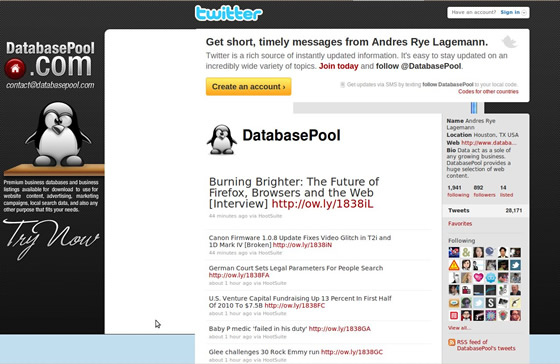Click timestamp under the Burning Brighter tweet
Viewport: 560px width, 364px height.
point(228,216)
